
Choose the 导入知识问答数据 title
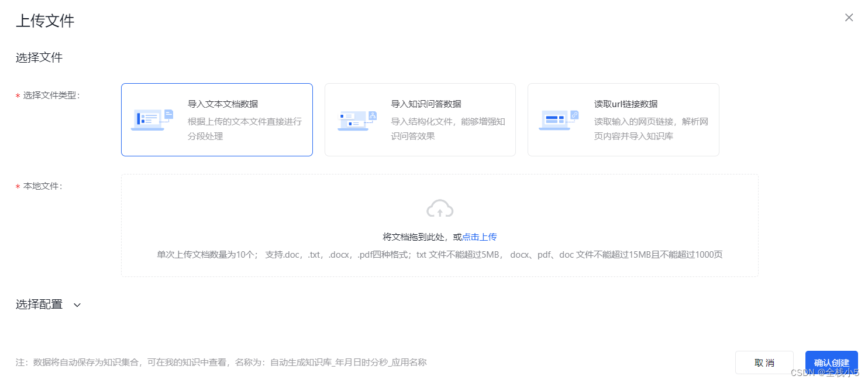[x=426, y=104]
